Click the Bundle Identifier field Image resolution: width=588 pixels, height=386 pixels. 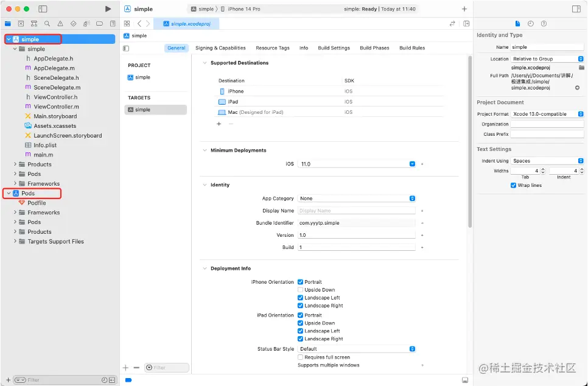pos(357,223)
